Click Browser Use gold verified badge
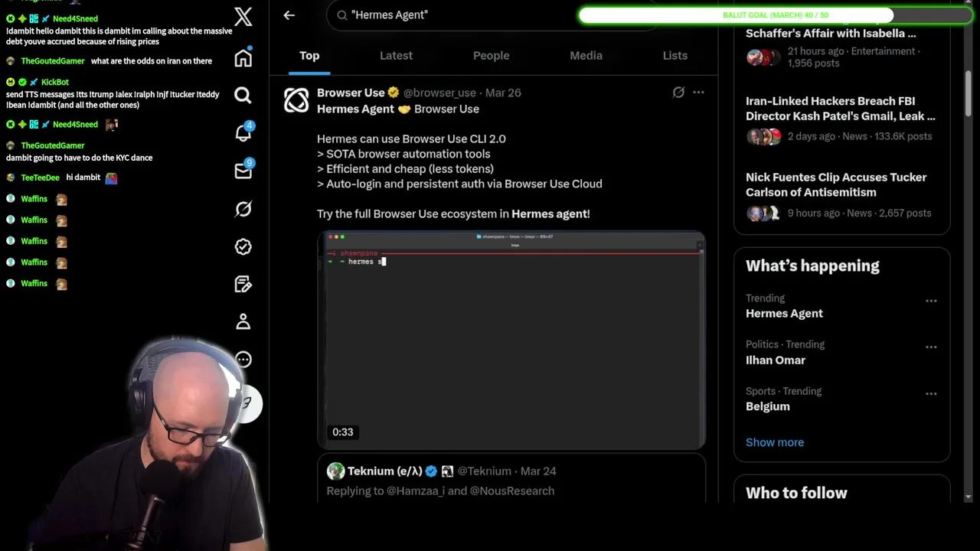The height and width of the screenshot is (551, 980). pos(394,93)
